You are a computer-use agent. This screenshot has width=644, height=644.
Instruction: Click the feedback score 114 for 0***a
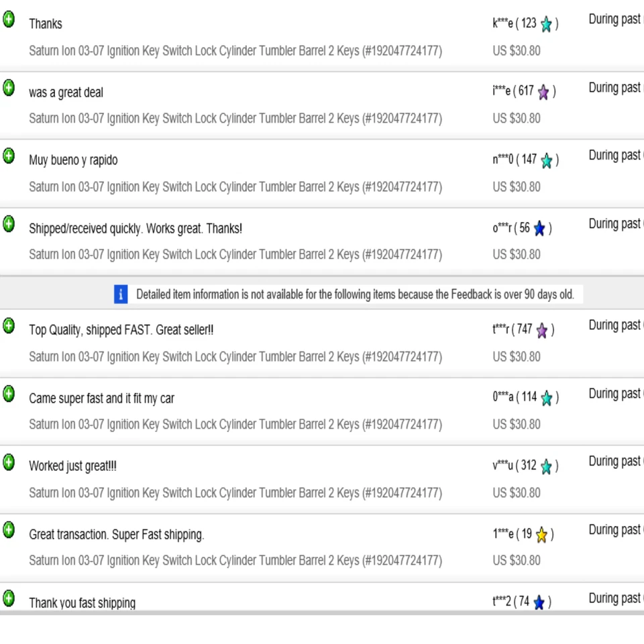click(x=529, y=397)
